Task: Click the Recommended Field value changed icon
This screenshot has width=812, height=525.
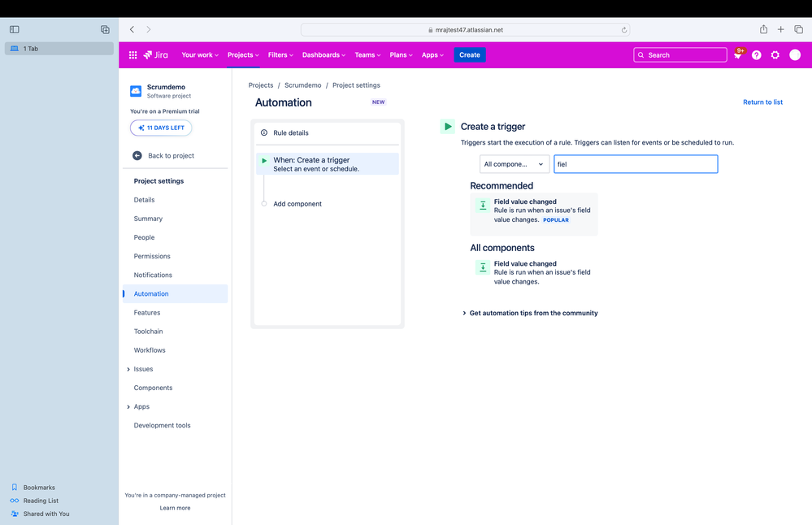Action: pyautogui.click(x=483, y=206)
